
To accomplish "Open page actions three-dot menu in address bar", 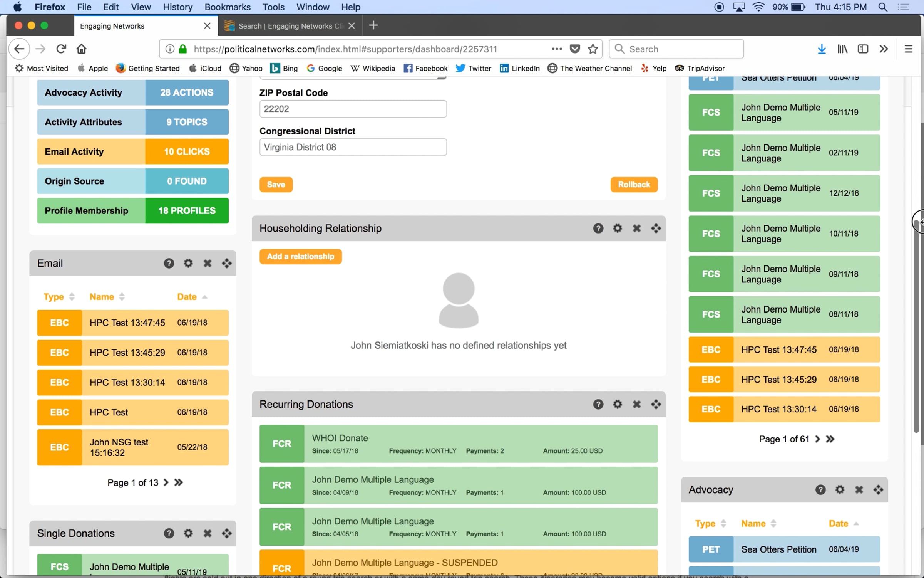I will pyautogui.click(x=556, y=49).
